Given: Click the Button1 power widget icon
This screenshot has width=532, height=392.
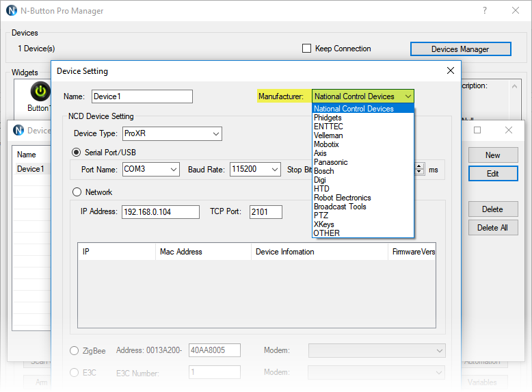Looking at the screenshot, I should 40,91.
